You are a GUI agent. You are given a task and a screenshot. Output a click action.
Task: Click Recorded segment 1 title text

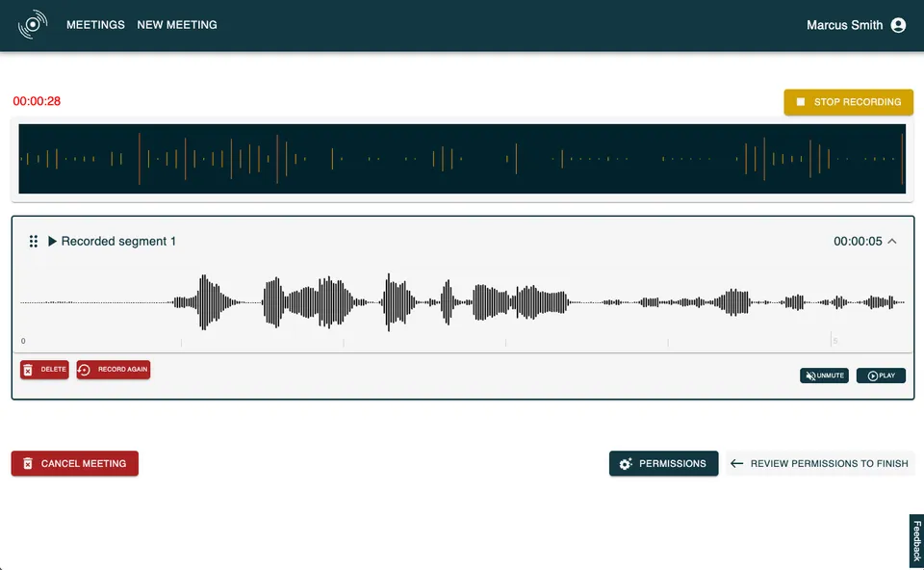118,241
